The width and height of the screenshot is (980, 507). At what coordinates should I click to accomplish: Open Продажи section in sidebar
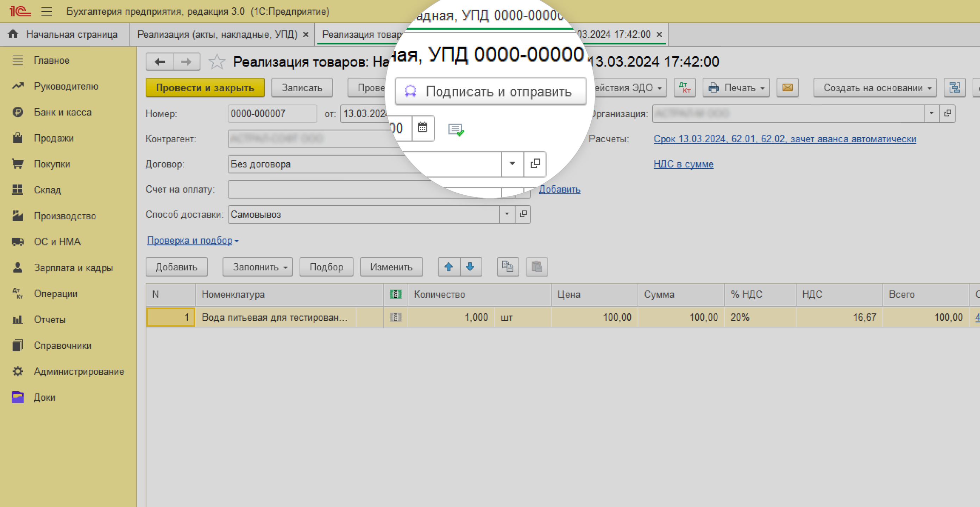click(54, 138)
